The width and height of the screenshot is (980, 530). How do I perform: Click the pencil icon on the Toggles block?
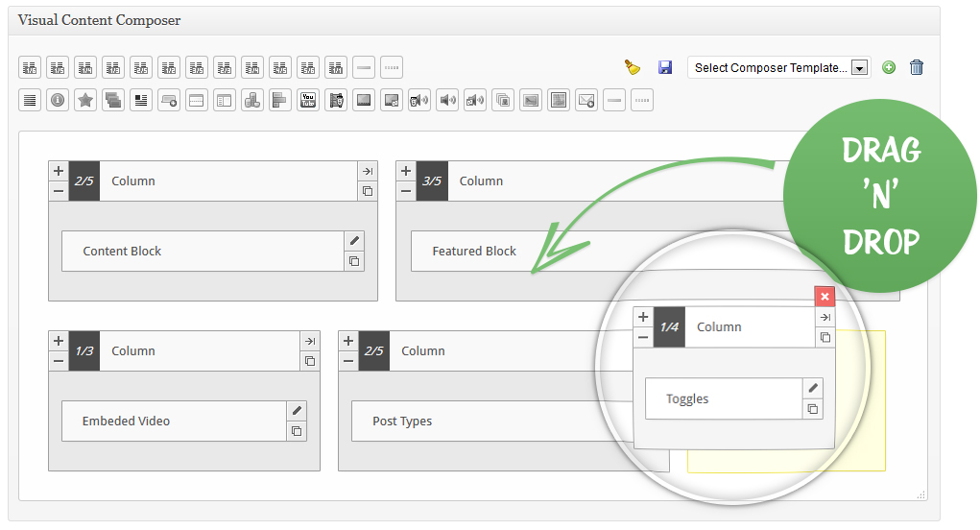[813, 388]
